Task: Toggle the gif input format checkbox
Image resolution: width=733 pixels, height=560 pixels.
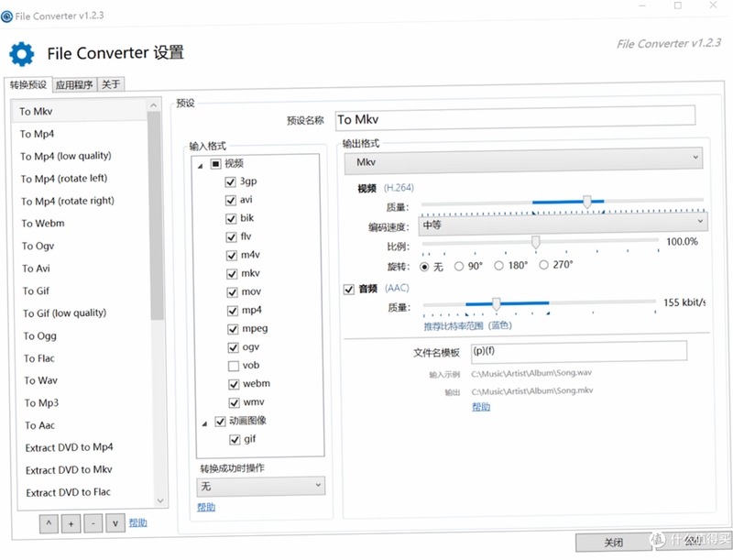Action: pyautogui.click(x=235, y=440)
